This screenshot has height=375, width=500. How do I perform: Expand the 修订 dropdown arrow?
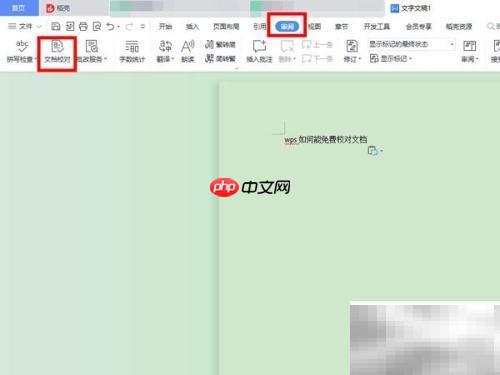point(360,59)
